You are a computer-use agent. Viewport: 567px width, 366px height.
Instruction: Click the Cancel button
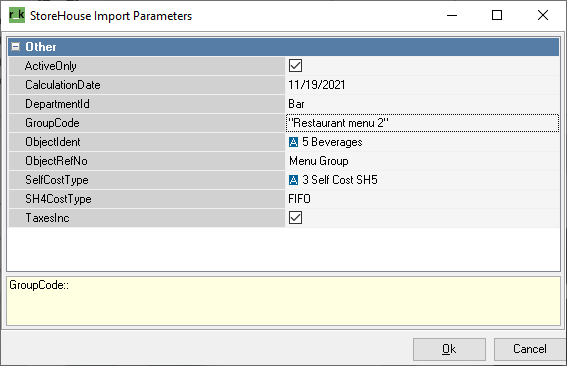[x=530, y=349]
